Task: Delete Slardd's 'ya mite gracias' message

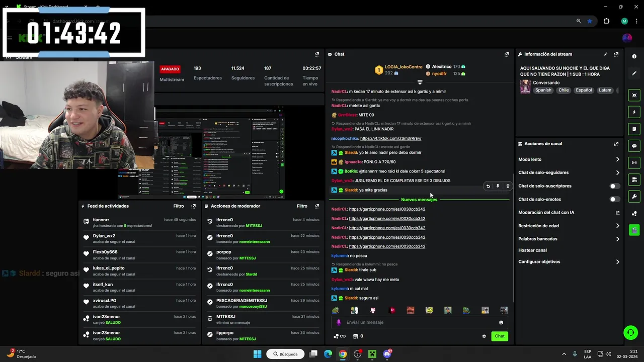Action: [508, 187]
